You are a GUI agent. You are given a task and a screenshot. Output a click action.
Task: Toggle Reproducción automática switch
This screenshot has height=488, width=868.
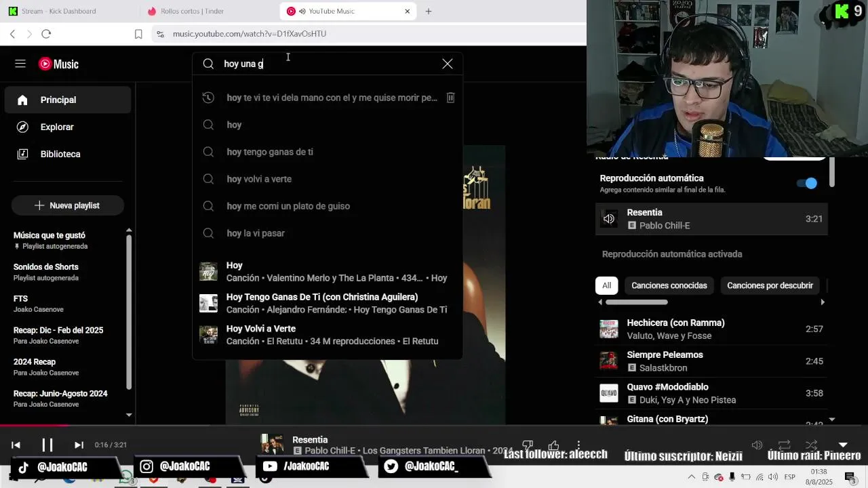(807, 183)
